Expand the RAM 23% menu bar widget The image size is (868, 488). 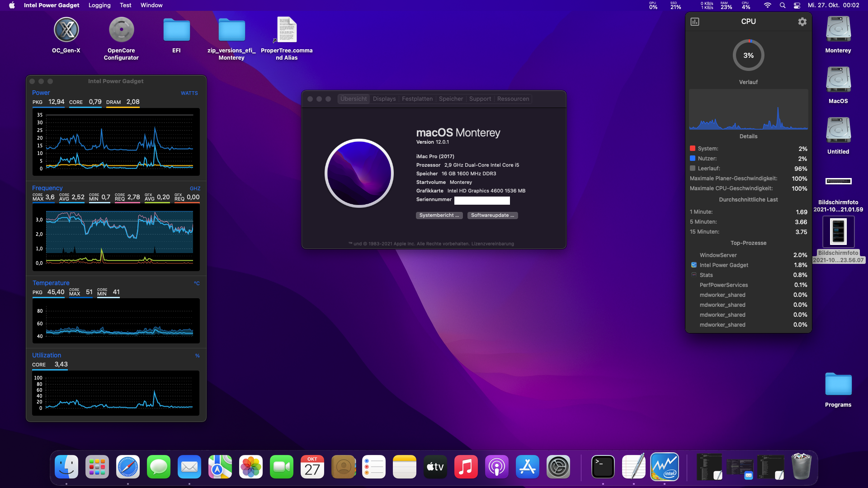[x=726, y=5]
